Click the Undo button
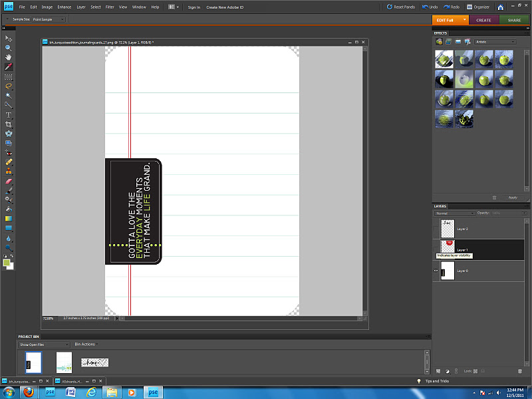This screenshot has height=399, width=532. click(430, 7)
